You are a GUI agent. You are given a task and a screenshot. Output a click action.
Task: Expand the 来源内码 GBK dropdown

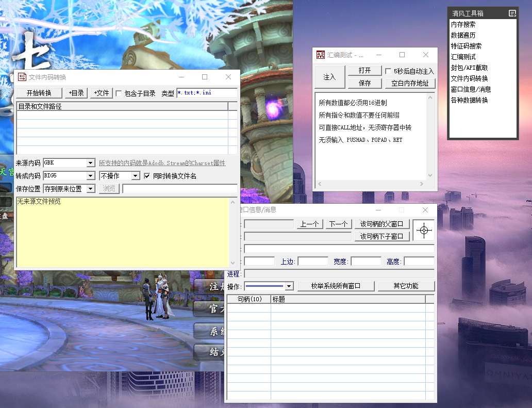pyautogui.click(x=90, y=163)
